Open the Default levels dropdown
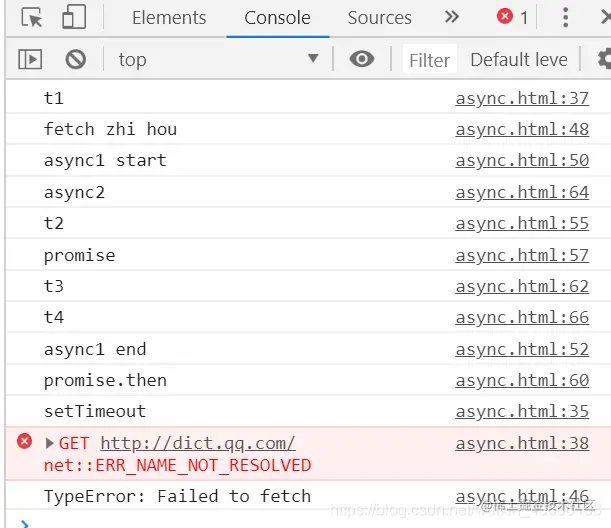Viewport: 611px width, 528px height. coord(519,60)
